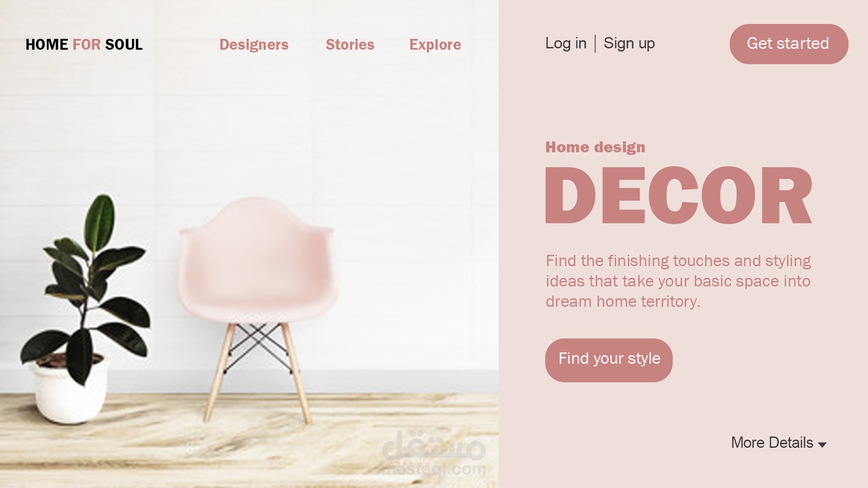Click the More Details down arrow icon

click(x=822, y=445)
